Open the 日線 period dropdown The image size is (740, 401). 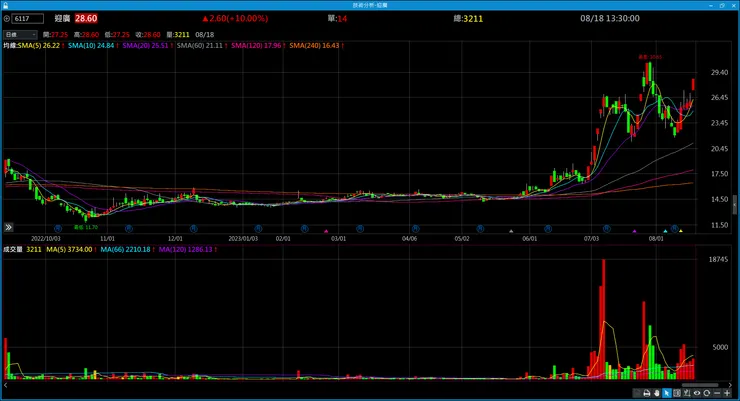pyautogui.click(x=20, y=34)
